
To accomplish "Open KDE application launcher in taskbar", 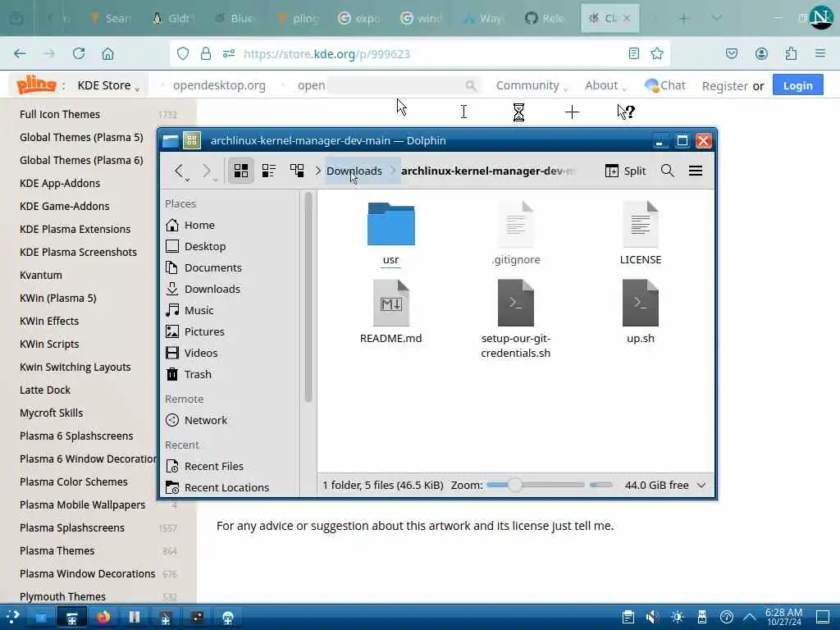I will 12,617.
